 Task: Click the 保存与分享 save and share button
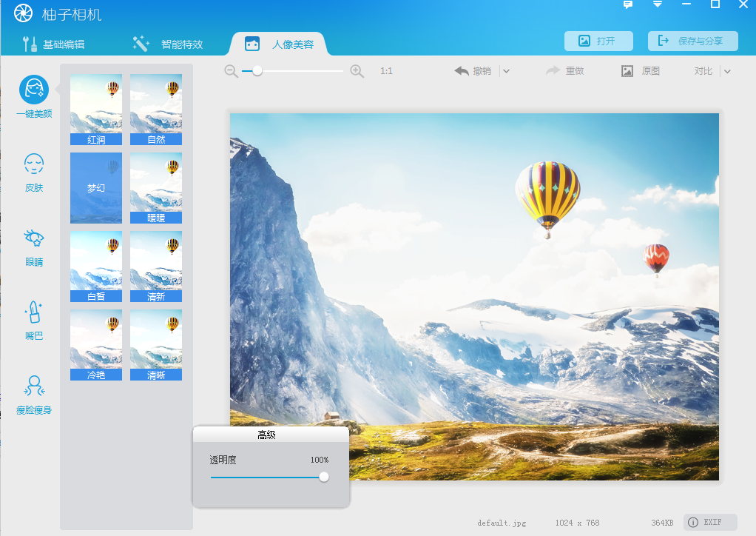click(692, 41)
